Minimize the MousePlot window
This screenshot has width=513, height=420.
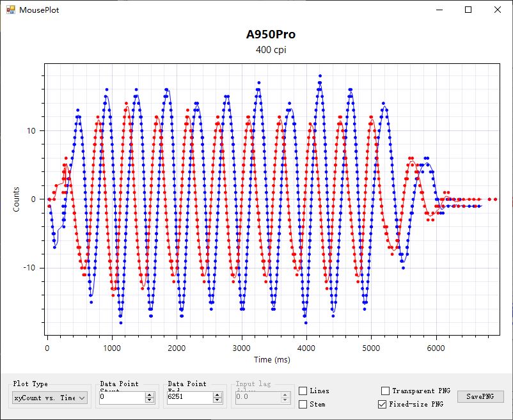tap(439, 10)
